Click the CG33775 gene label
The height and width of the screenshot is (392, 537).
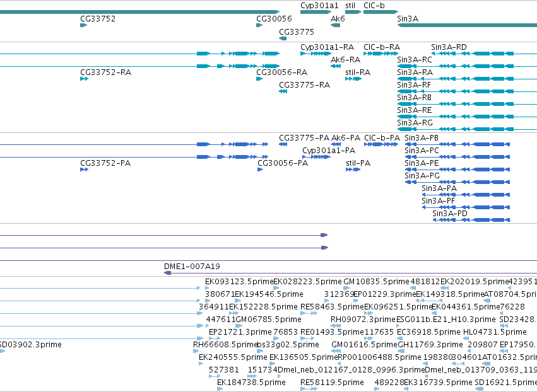click(297, 32)
